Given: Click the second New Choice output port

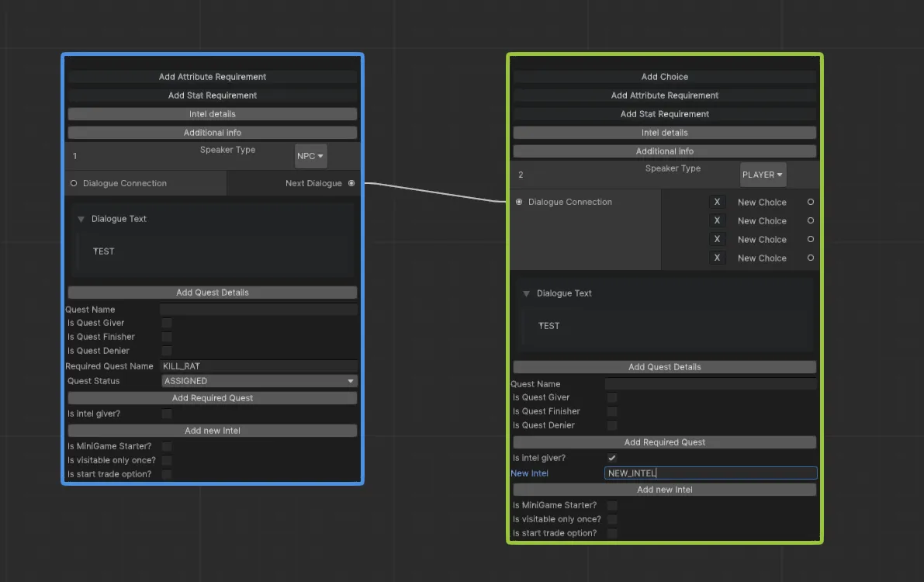Looking at the screenshot, I should click(x=810, y=220).
